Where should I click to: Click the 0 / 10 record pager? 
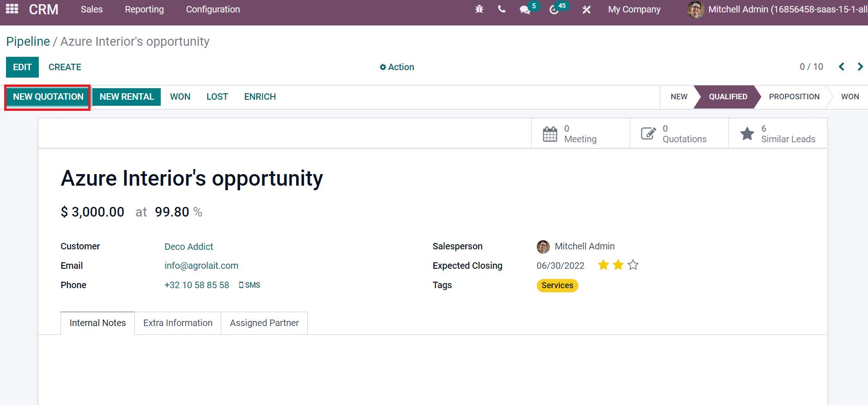point(811,66)
